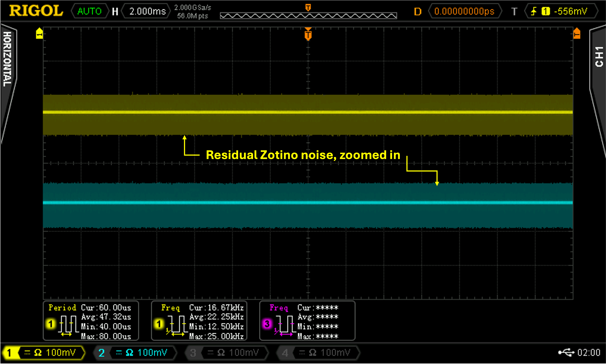Click the yellow channel 1 ground level marker

pyautogui.click(x=39, y=33)
